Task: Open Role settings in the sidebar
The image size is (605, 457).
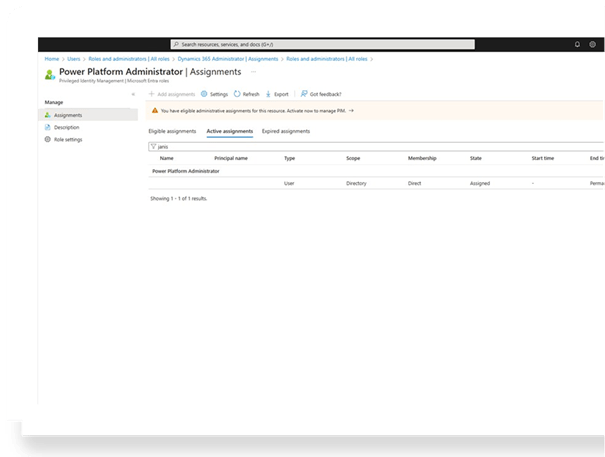Action: click(67, 139)
